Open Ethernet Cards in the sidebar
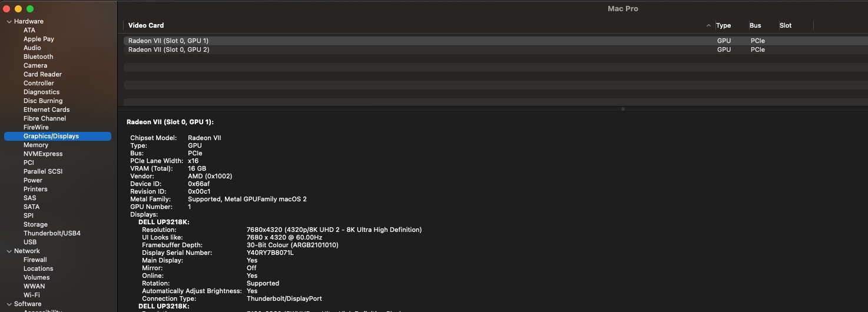The width and height of the screenshot is (868, 312). click(47, 109)
